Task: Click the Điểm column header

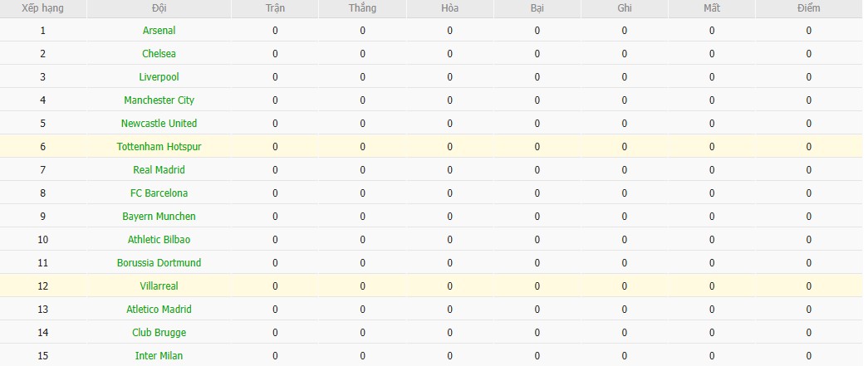Action: pos(808,8)
